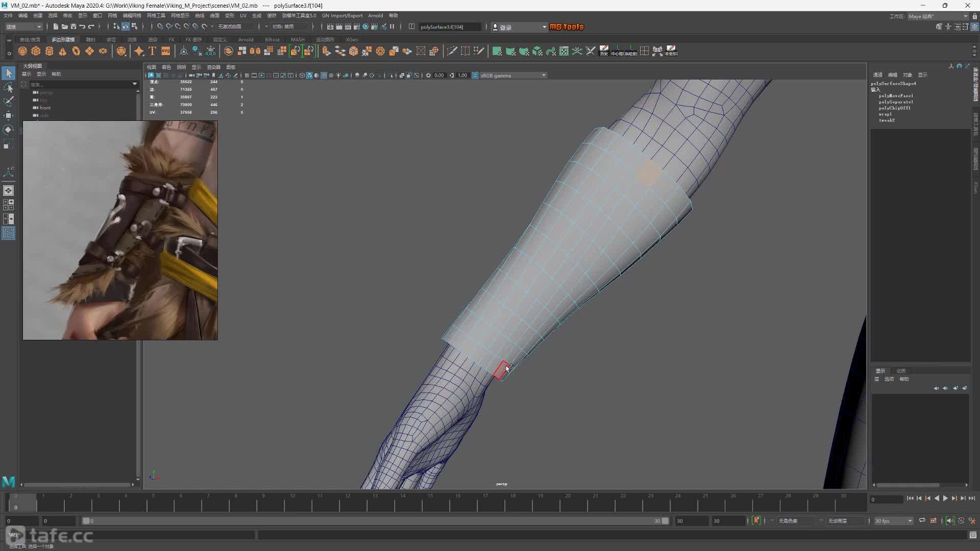980x551 pixels.
Task: Click the go to start of playback button
Action: [910, 498]
